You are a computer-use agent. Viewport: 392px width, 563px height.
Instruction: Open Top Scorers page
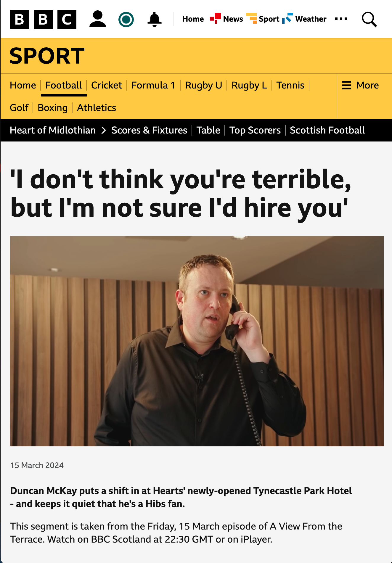(x=255, y=130)
